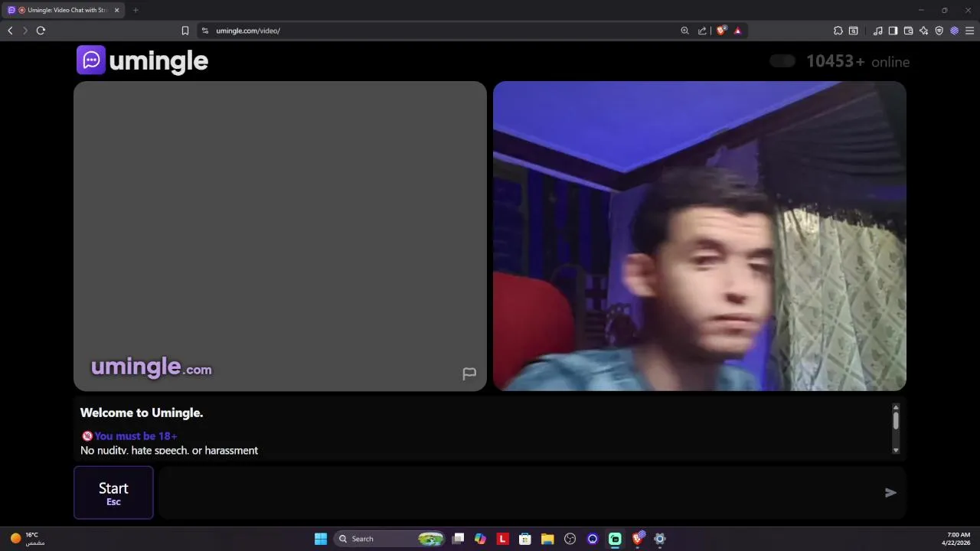This screenshot has width=980, height=551.
Task: Open Brave Shields lion icon
Action: [721, 31]
